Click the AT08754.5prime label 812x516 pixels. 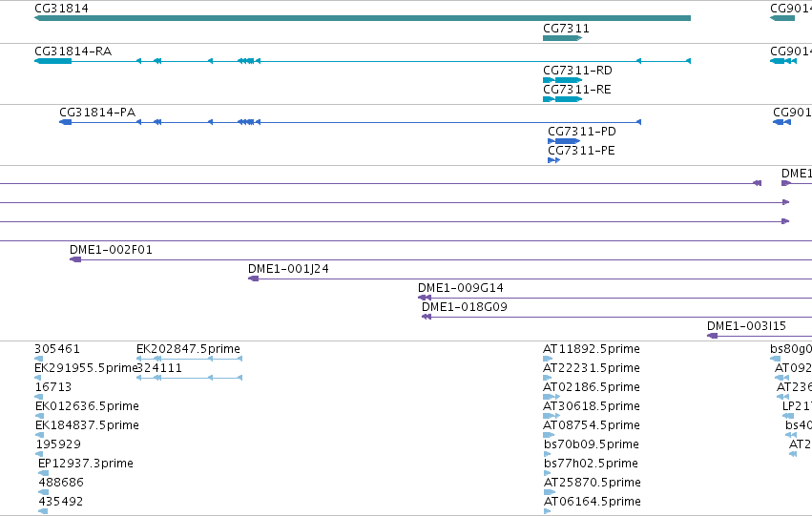click(592, 425)
